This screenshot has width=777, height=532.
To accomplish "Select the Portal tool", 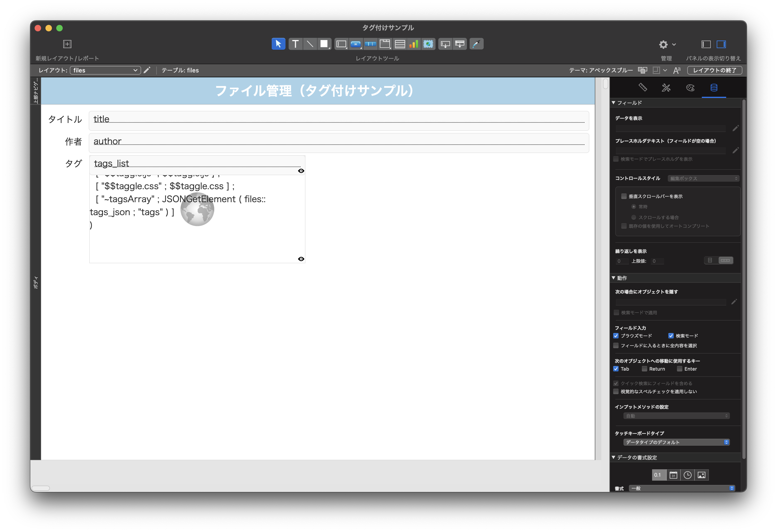I will point(400,44).
